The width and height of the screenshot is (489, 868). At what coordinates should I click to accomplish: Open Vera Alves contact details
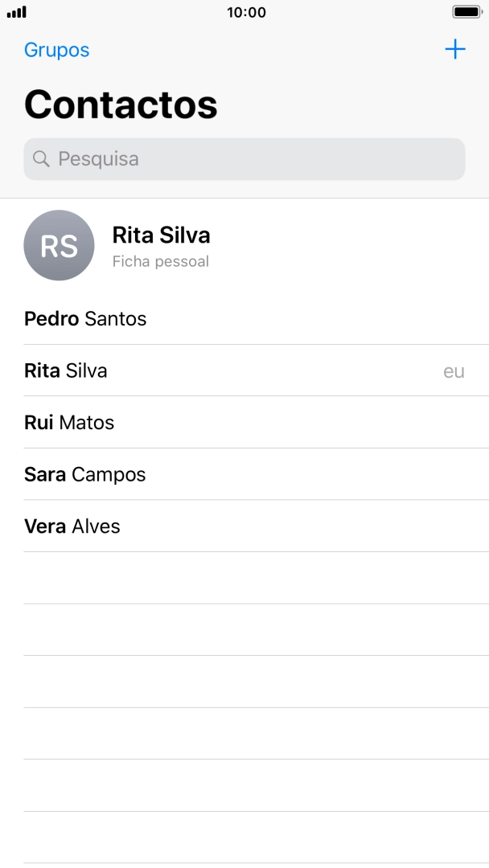(x=72, y=526)
